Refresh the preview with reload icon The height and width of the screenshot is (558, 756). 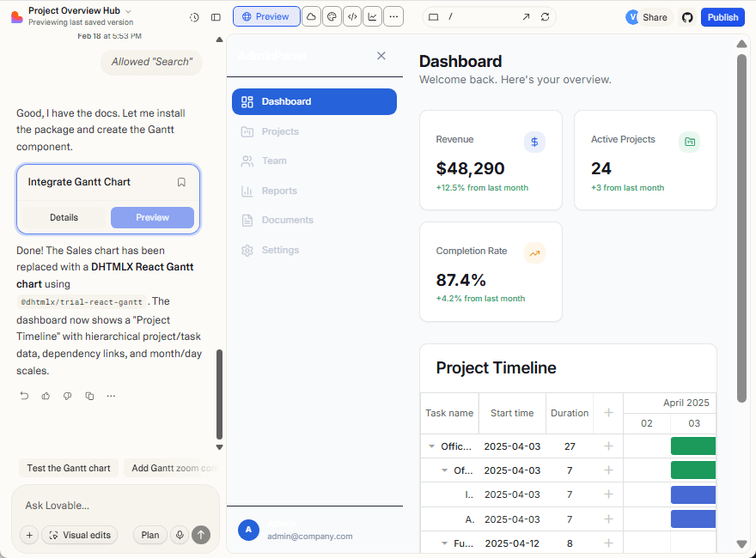[545, 17]
